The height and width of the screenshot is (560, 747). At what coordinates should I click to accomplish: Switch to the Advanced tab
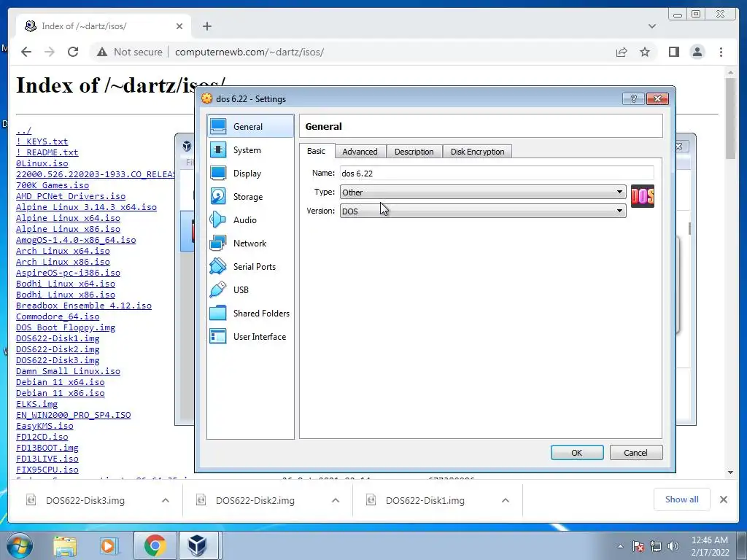coord(360,152)
